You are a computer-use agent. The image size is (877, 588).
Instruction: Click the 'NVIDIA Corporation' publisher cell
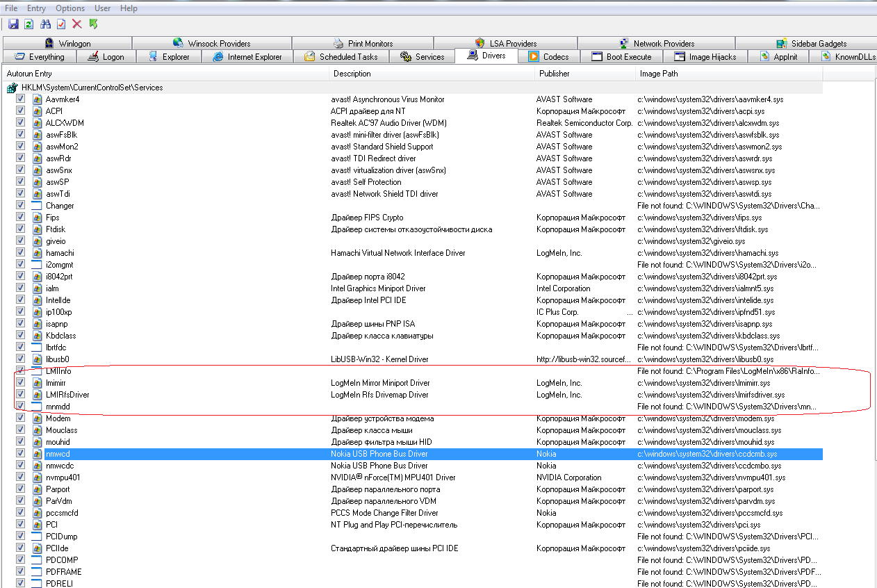568,477
